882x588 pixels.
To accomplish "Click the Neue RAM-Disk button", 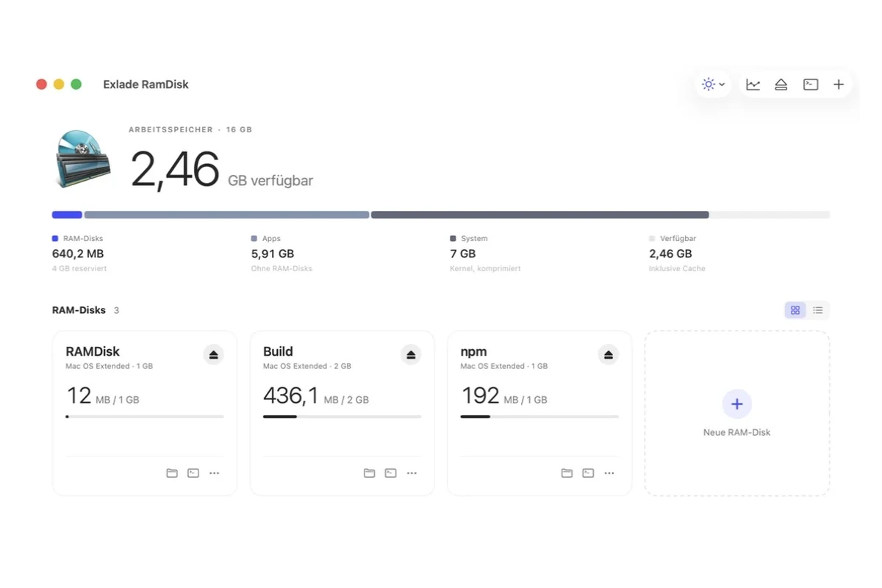I will tap(737, 413).
